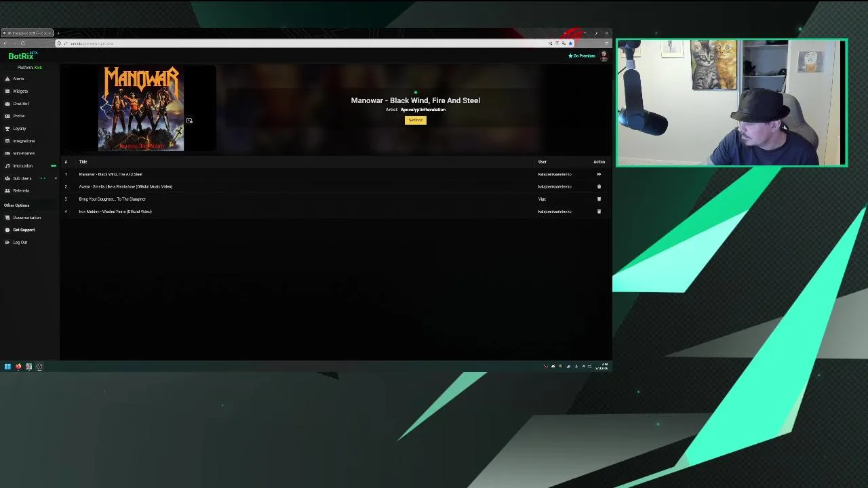Click the picture-in-picture icon beside album art

tap(189, 121)
